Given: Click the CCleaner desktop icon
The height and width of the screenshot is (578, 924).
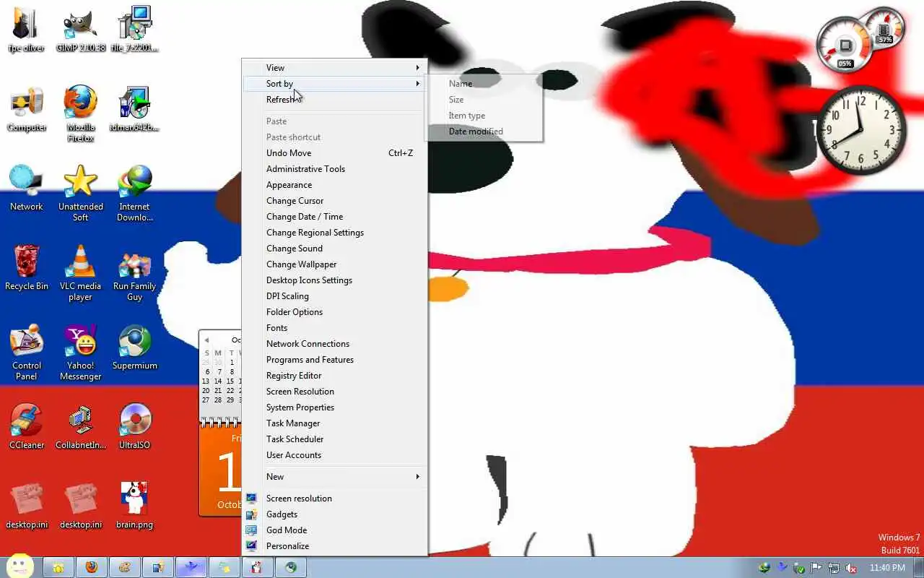Looking at the screenshot, I should coord(27,426).
